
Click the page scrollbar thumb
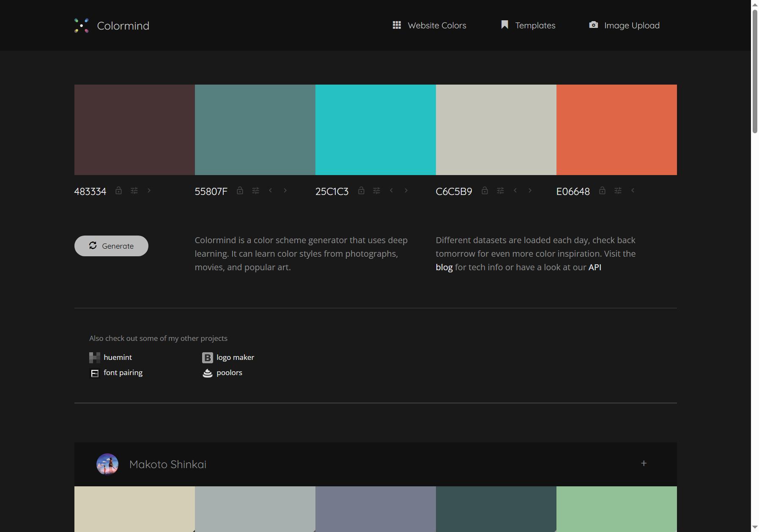[x=755, y=71]
